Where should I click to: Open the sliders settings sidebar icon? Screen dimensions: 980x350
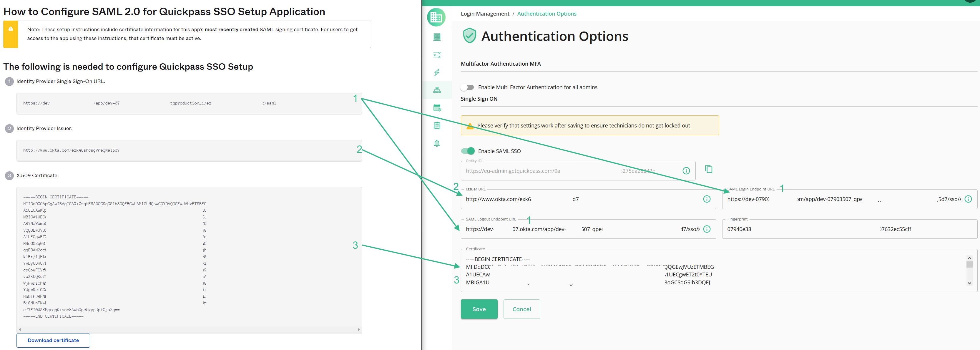(x=437, y=55)
